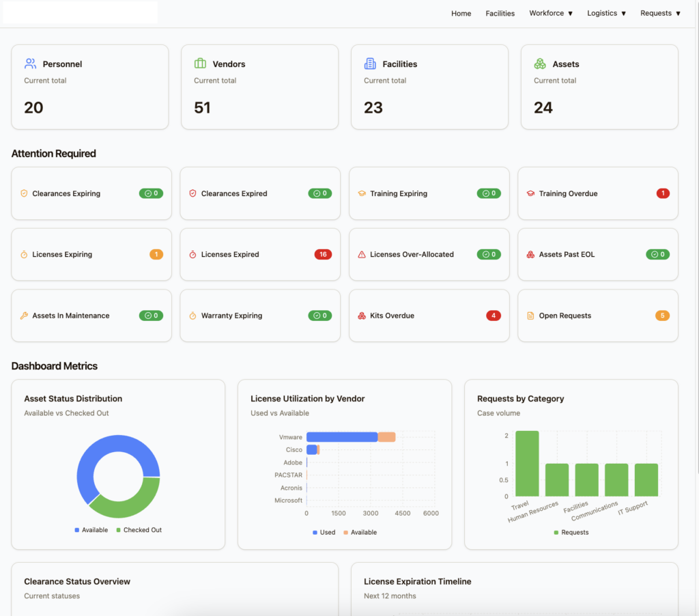This screenshot has height=616, width=699.
Task: Go to the Home page
Action: (461, 13)
